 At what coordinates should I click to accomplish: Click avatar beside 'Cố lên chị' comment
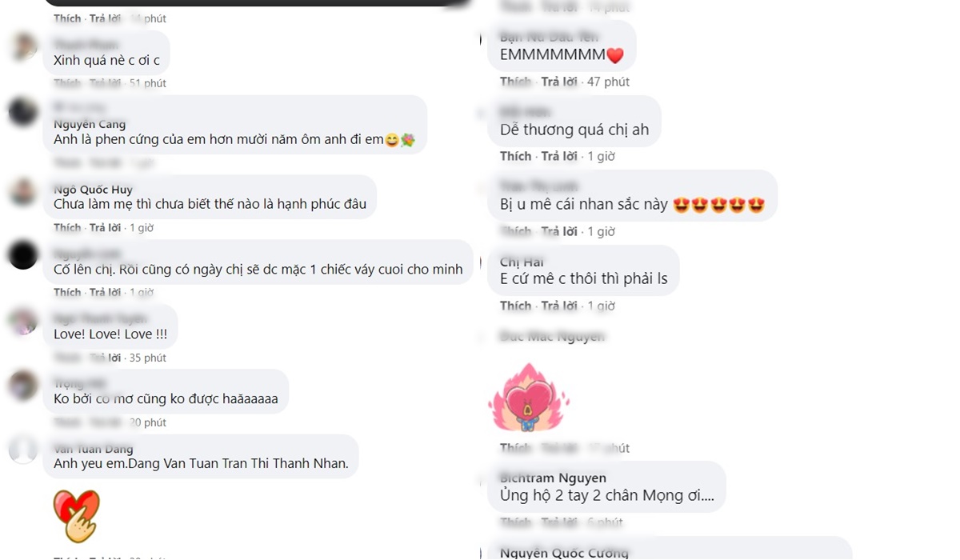click(x=23, y=256)
